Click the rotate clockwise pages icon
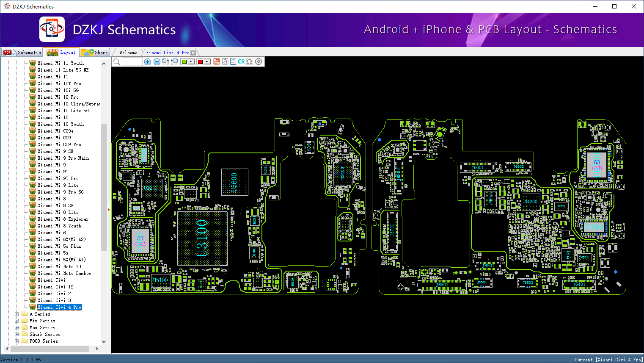This screenshot has width=644, height=363. tap(165, 62)
